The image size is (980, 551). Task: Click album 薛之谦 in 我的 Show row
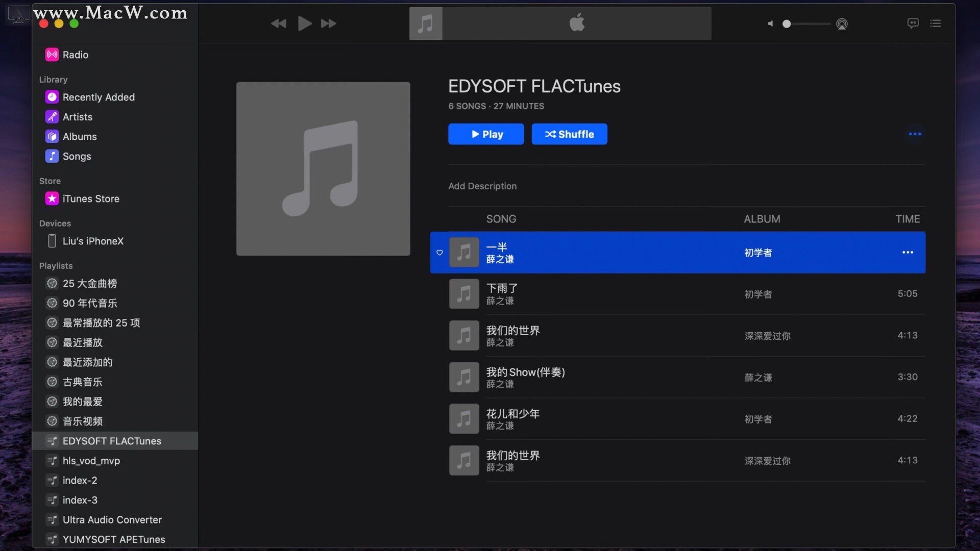click(x=758, y=378)
